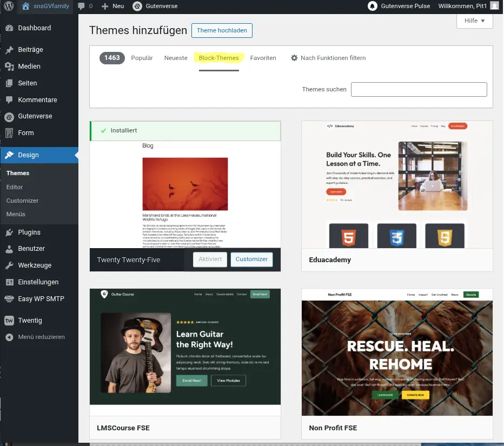Click the user avatar next to Pit1

tap(494, 5)
